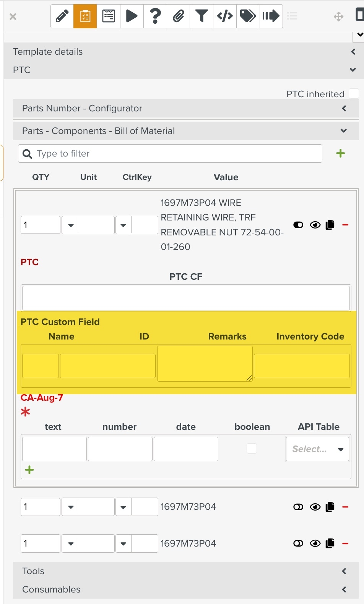Toggle eye visibility on last 1697M73P04 row
The image size is (364, 604).
pyautogui.click(x=315, y=543)
